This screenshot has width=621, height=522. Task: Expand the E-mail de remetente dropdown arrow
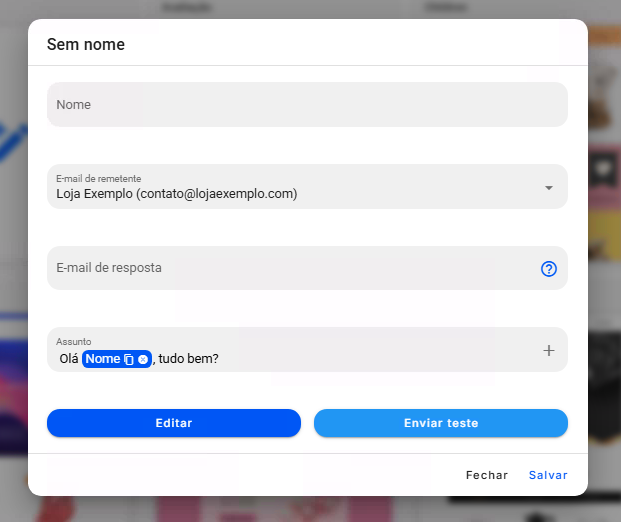[549, 188]
